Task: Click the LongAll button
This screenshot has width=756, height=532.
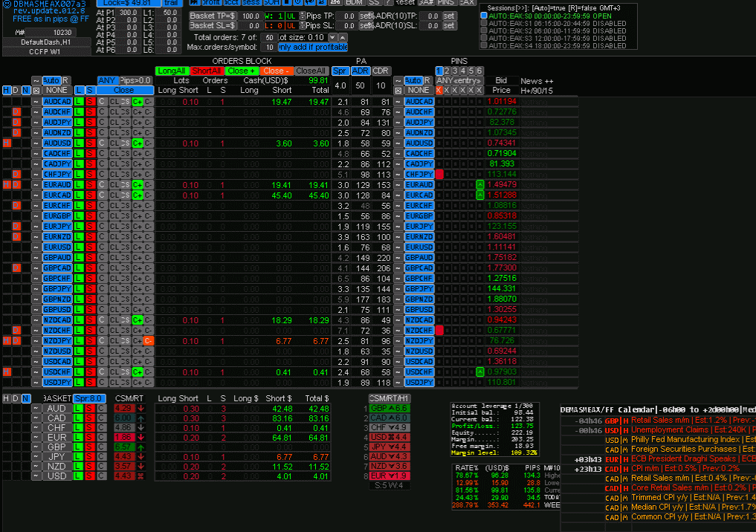Action: point(172,71)
